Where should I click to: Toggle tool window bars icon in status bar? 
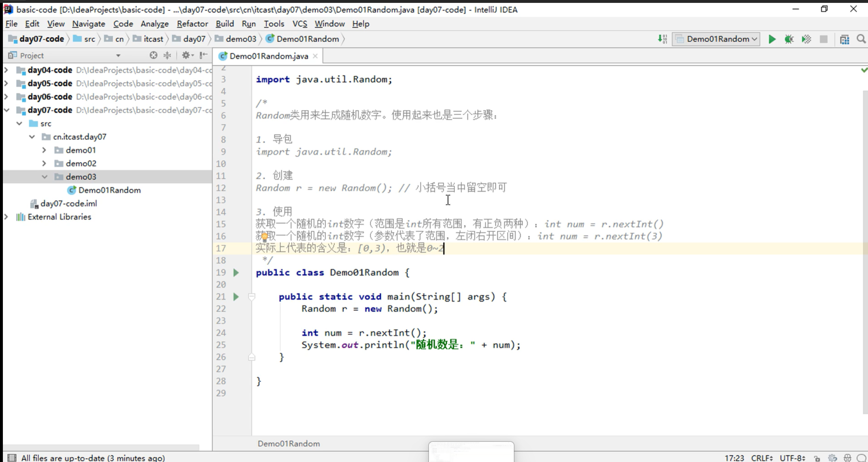(x=12, y=457)
